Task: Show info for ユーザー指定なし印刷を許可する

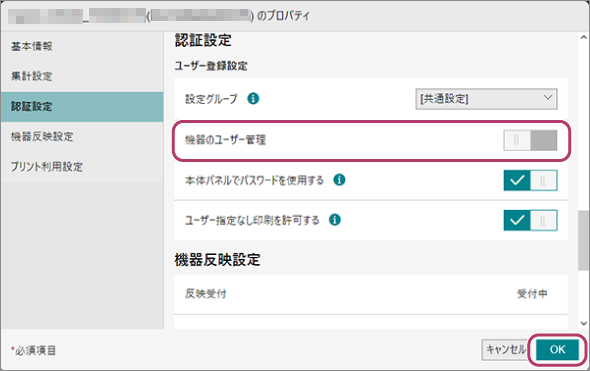Action: coord(335,220)
